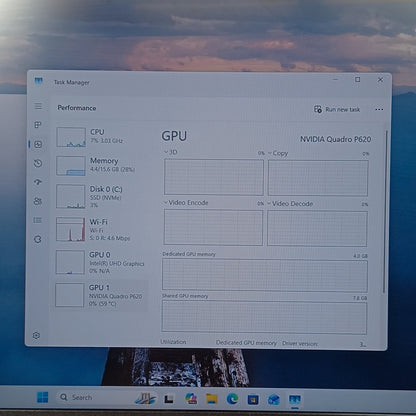
Task: Select the Disk 0 (C:) performance entry
Action: 100,196
